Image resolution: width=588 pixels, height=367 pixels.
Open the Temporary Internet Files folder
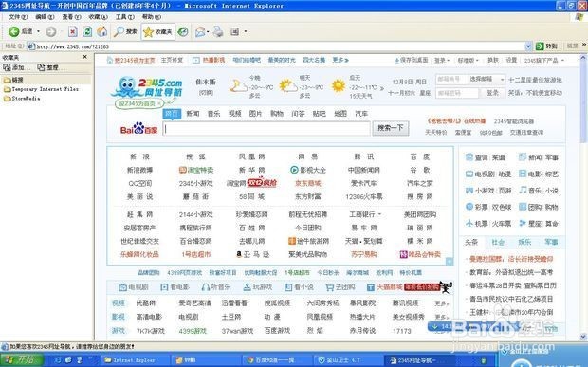click(x=41, y=89)
